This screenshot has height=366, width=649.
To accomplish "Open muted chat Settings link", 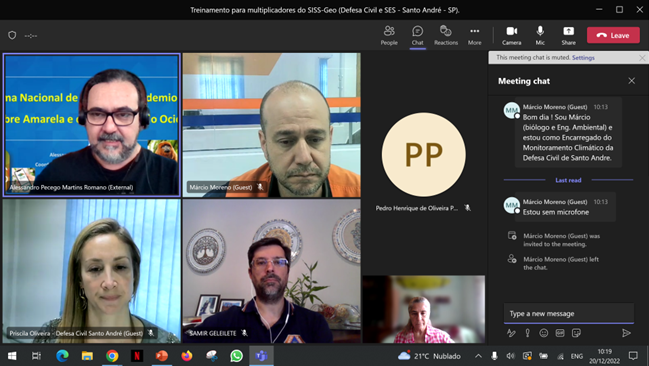I will (x=583, y=58).
